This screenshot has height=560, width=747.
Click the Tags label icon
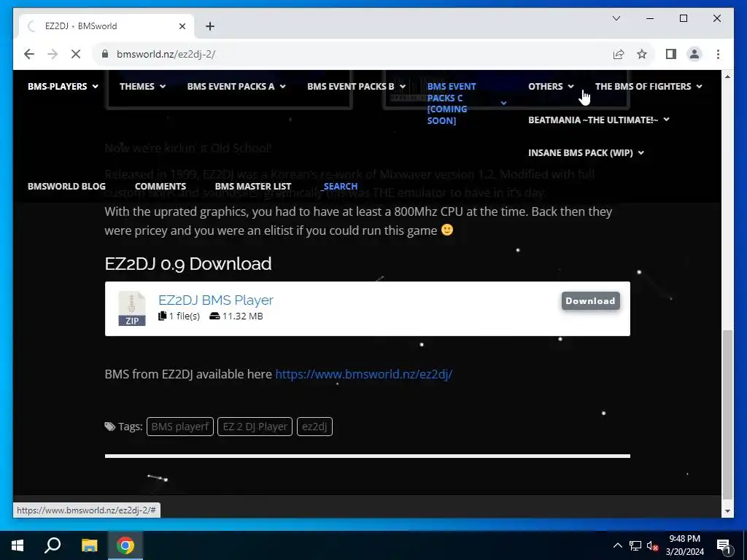click(109, 427)
